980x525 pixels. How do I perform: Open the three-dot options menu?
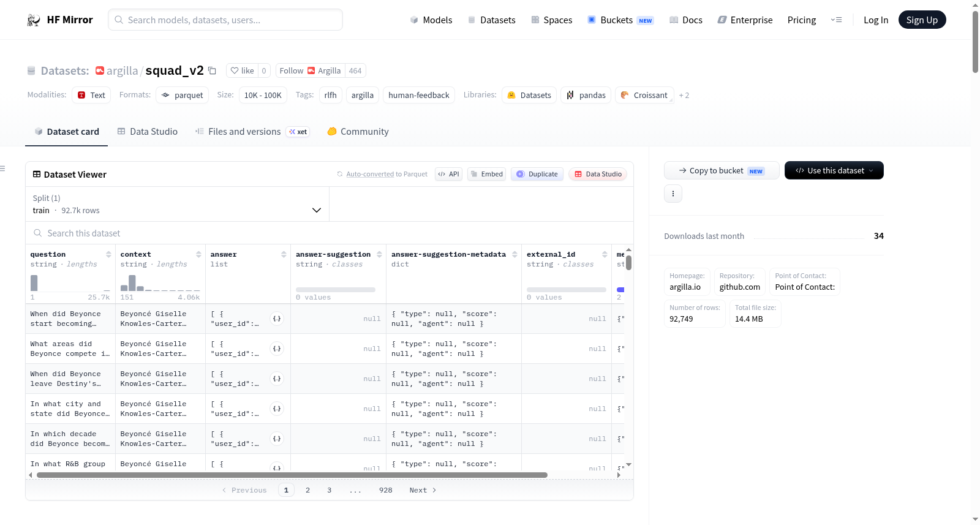673,194
